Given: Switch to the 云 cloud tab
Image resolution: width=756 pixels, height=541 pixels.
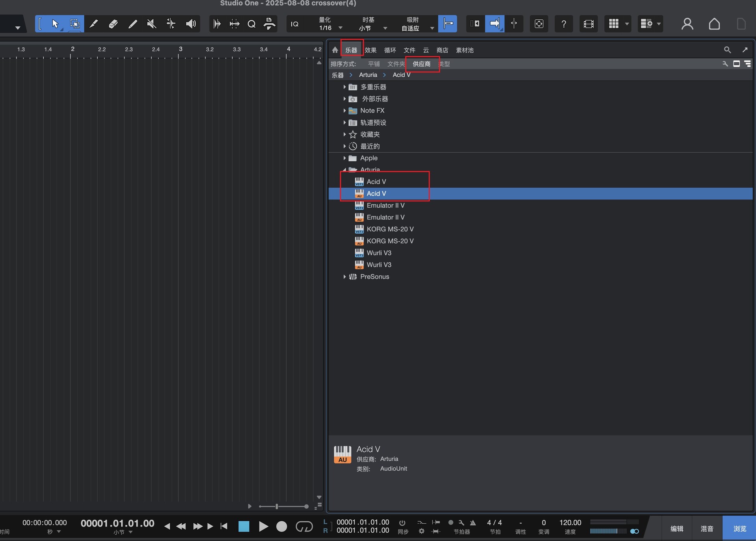Looking at the screenshot, I should pyautogui.click(x=426, y=50).
